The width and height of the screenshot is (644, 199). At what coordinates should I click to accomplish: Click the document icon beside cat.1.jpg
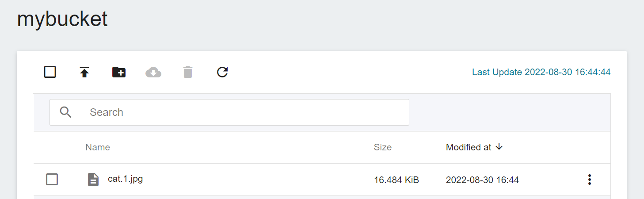coord(93,179)
